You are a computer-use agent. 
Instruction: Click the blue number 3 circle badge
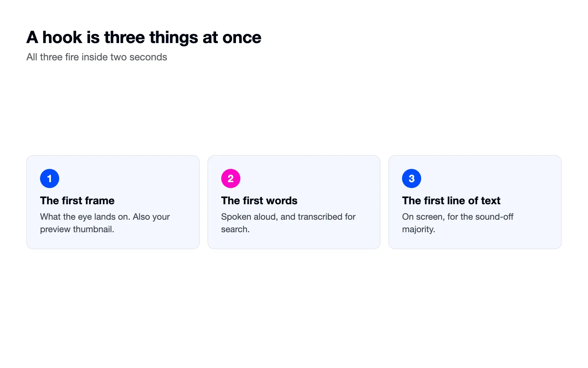pos(412,178)
